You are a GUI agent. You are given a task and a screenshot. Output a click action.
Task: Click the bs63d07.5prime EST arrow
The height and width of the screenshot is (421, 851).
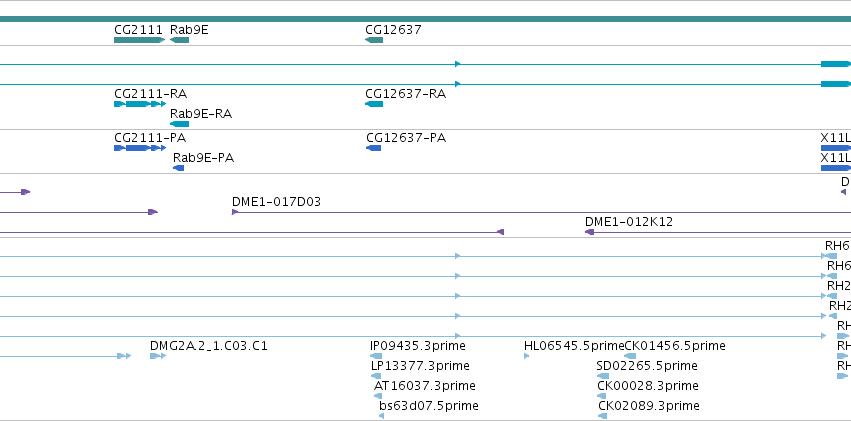[381, 416]
